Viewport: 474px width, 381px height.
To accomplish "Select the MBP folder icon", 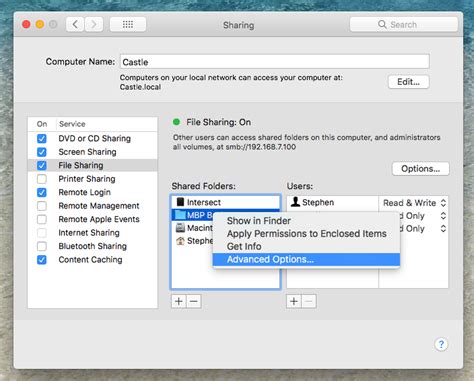I will tap(180, 215).
